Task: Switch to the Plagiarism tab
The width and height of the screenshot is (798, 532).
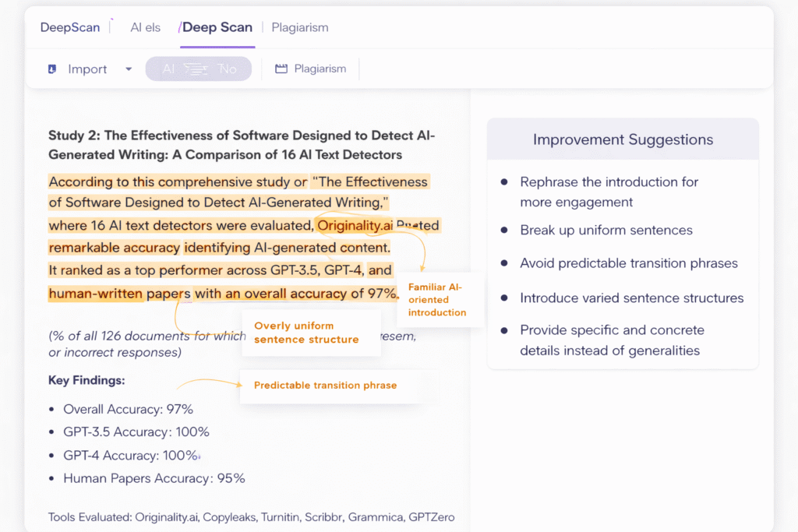Action: tap(299, 26)
